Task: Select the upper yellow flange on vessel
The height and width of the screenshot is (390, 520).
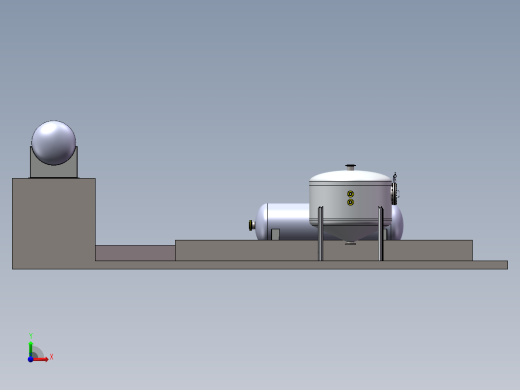Action: tap(350, 194)
